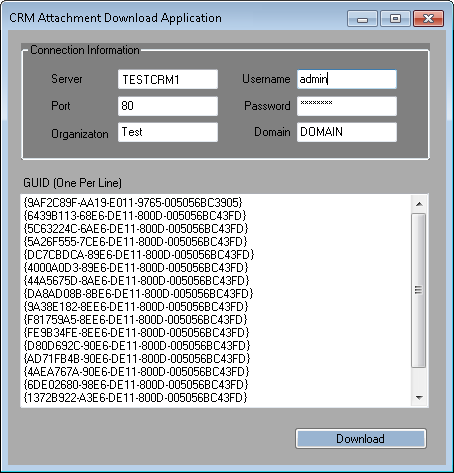The width and height of the screenshot is (454, 473).
Task: Click the GUID line starting with FE9B34FE
Action: (136, 333)
